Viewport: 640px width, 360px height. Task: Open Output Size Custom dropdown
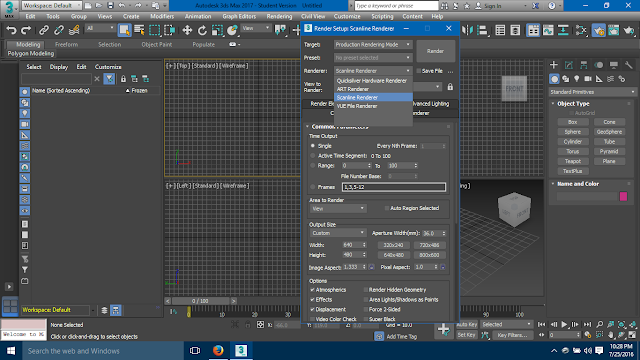338,233
